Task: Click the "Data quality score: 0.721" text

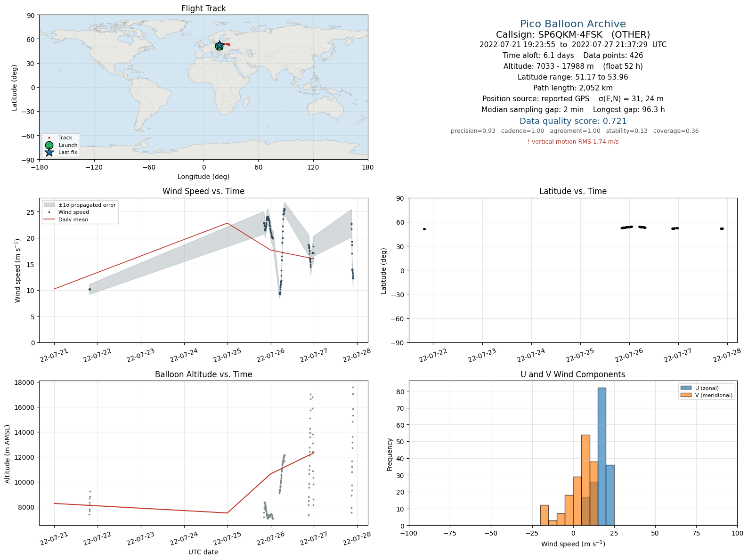Action: click(x=573, y=121)
